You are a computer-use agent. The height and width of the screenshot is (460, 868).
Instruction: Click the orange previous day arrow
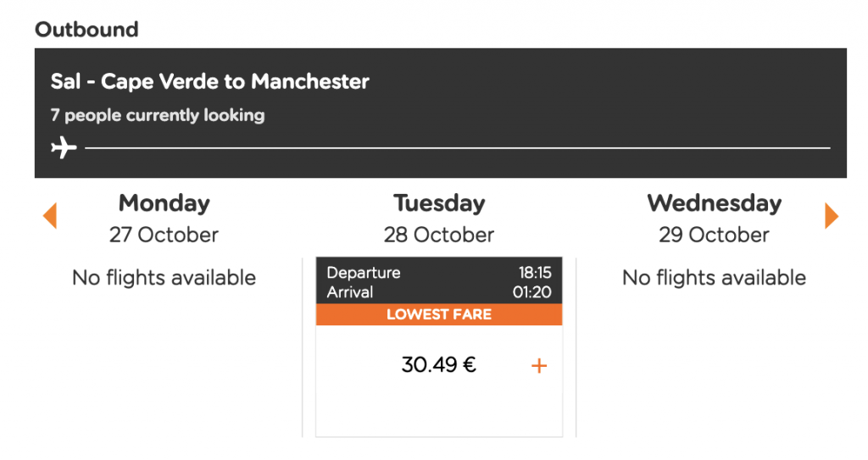tap(50, 216)
